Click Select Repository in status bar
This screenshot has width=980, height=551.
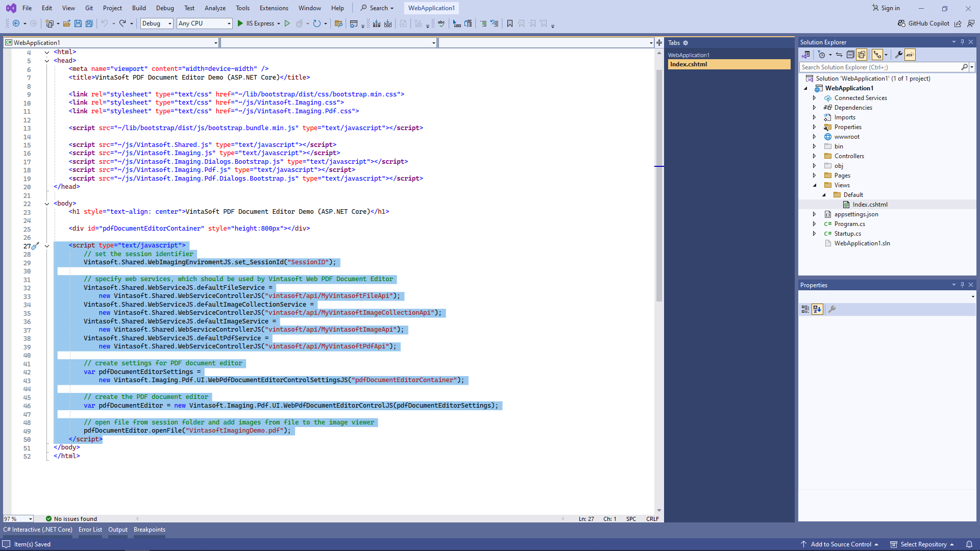tap(923, 544)
